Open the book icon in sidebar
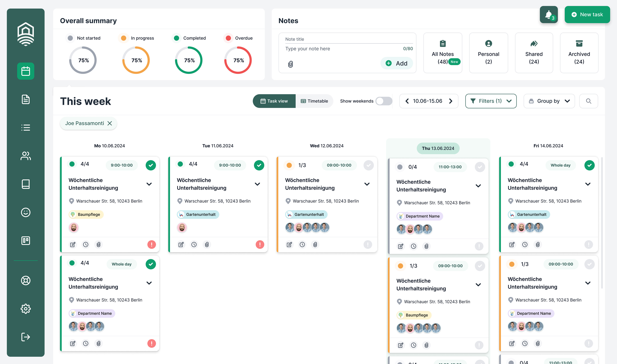Screen dimensions: 617x364 click(x=26, y=184)
